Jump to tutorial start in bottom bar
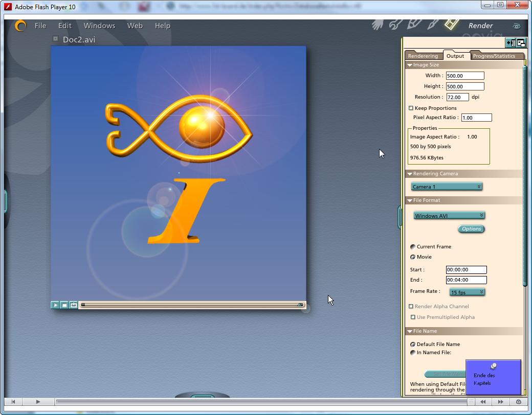This screenshot has height=415, width=532. coord(13,401)
